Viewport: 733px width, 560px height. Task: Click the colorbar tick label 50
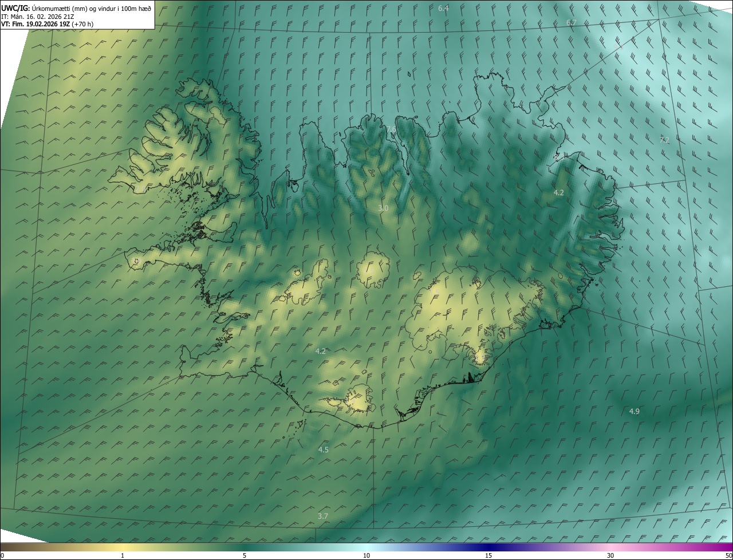coord(728,556)
